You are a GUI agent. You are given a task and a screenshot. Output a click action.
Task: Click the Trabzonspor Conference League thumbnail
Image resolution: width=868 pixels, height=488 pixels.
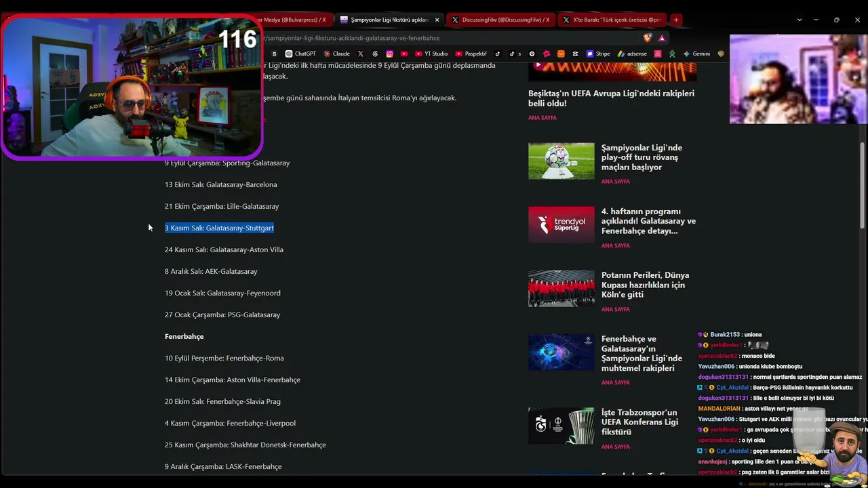[x=561, y=426]
